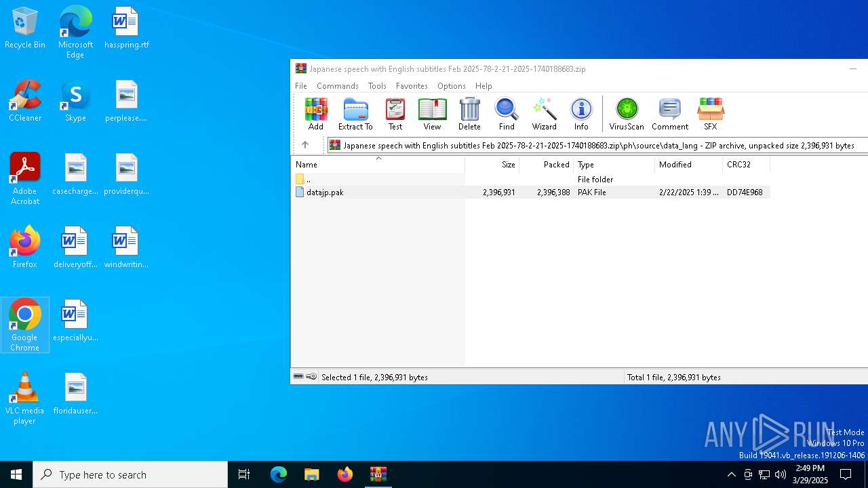The width and height of the screenshot is (868, 488).
Task: Sort by the CRC32 column header
Action: point(747,165)
